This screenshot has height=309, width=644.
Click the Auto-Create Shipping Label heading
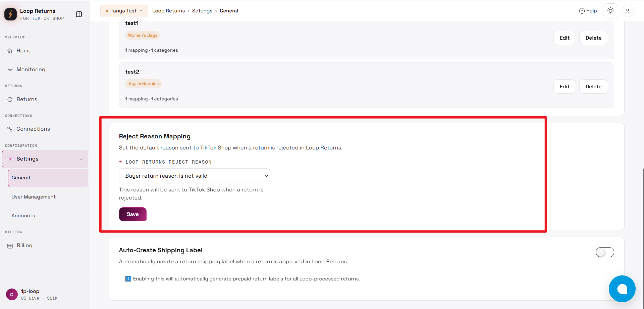point(161,250)
